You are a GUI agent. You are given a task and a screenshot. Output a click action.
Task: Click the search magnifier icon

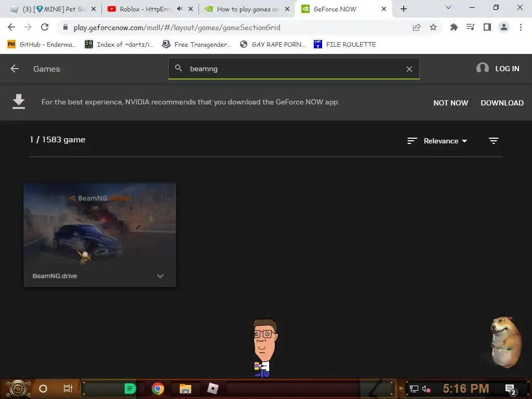point(179,68)
